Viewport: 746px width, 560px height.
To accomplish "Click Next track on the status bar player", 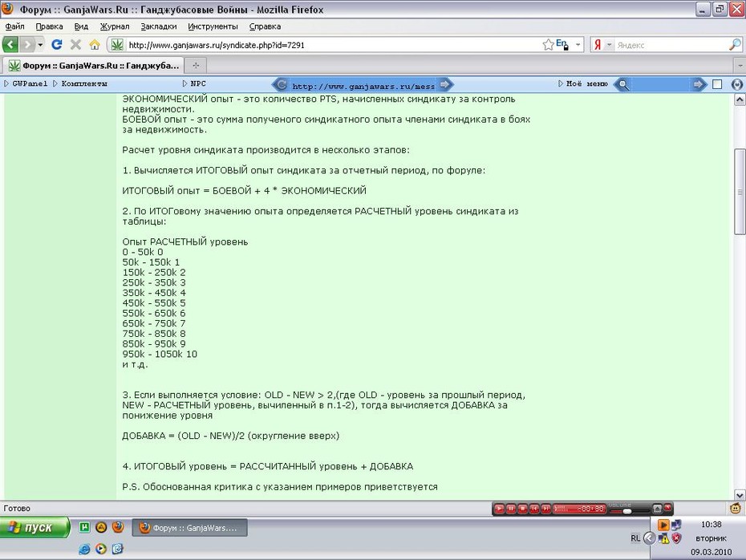I will (x=545, y=509).
